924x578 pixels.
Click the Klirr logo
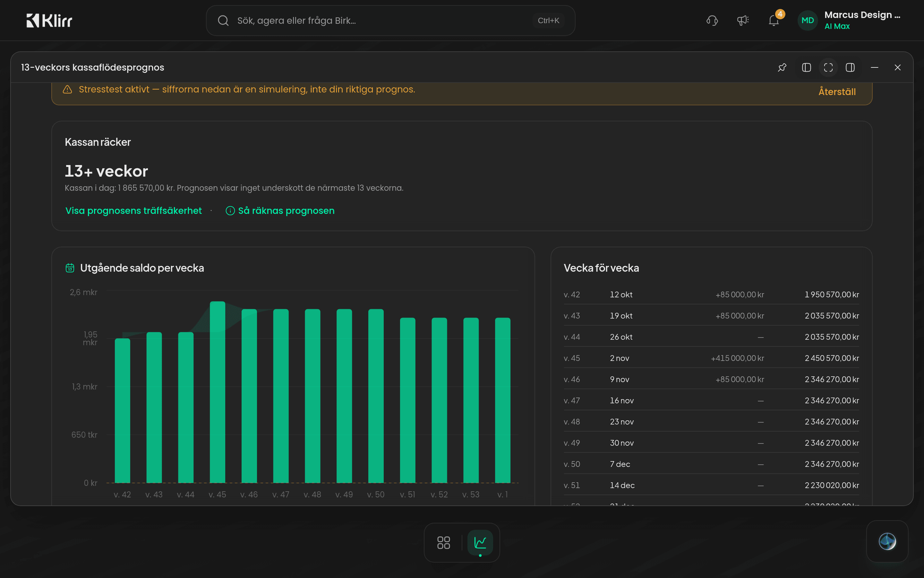[49, 21]
